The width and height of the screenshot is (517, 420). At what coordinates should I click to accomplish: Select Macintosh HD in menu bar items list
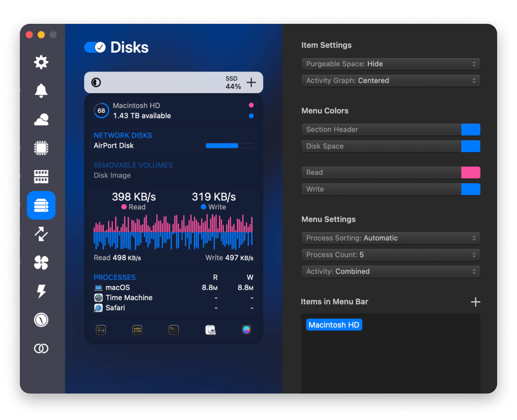[x=334, y=325]
